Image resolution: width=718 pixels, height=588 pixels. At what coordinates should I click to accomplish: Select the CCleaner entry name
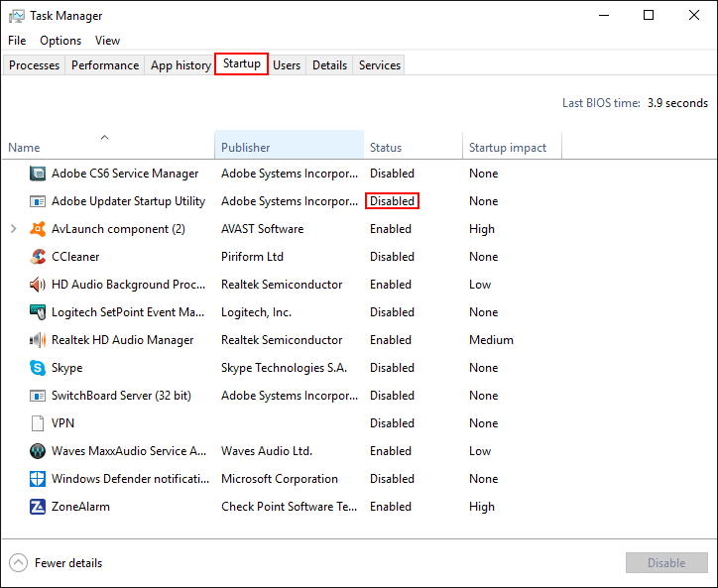[x=75, y=257]
